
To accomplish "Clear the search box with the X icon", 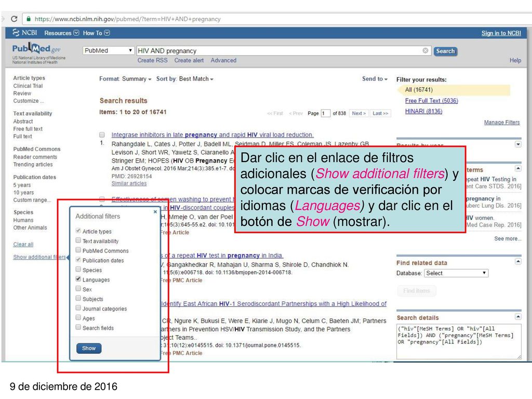I will 425,50.
